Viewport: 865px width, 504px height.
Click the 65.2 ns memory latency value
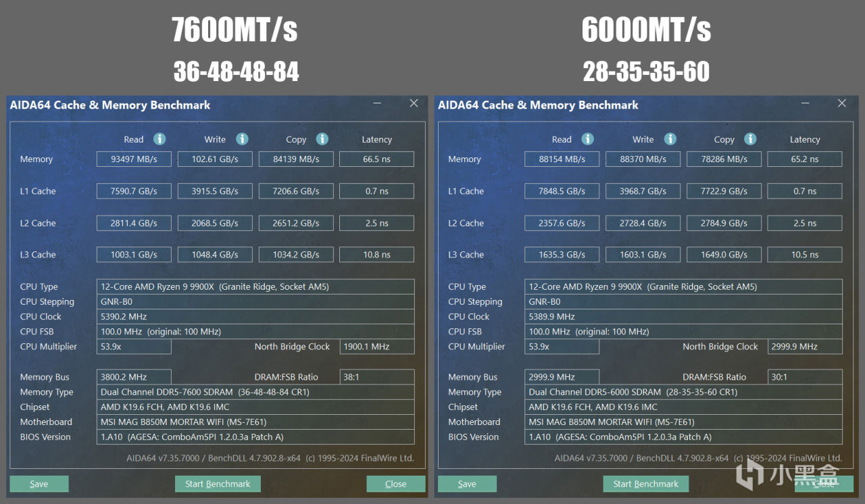pyautogui.click(x=805, y=159)
